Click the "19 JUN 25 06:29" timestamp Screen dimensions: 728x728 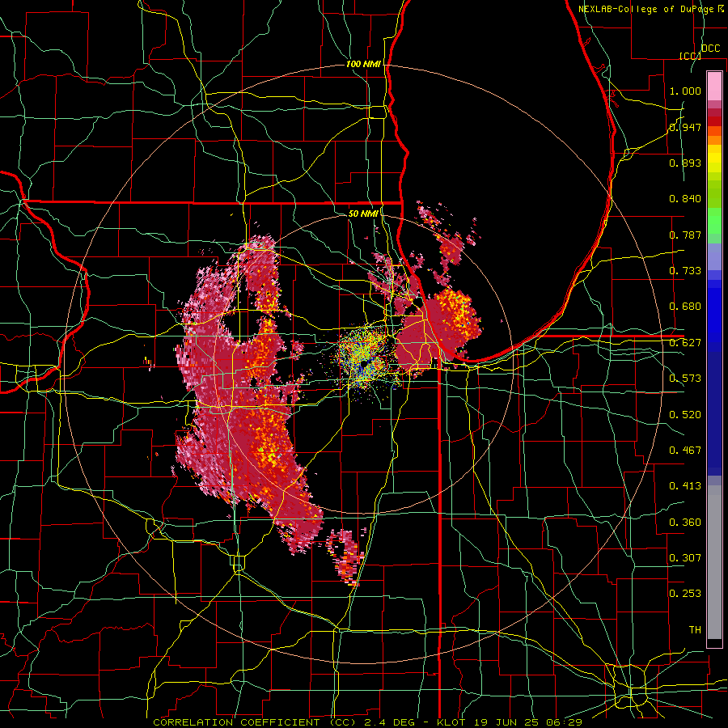click(x=527, y=722)
